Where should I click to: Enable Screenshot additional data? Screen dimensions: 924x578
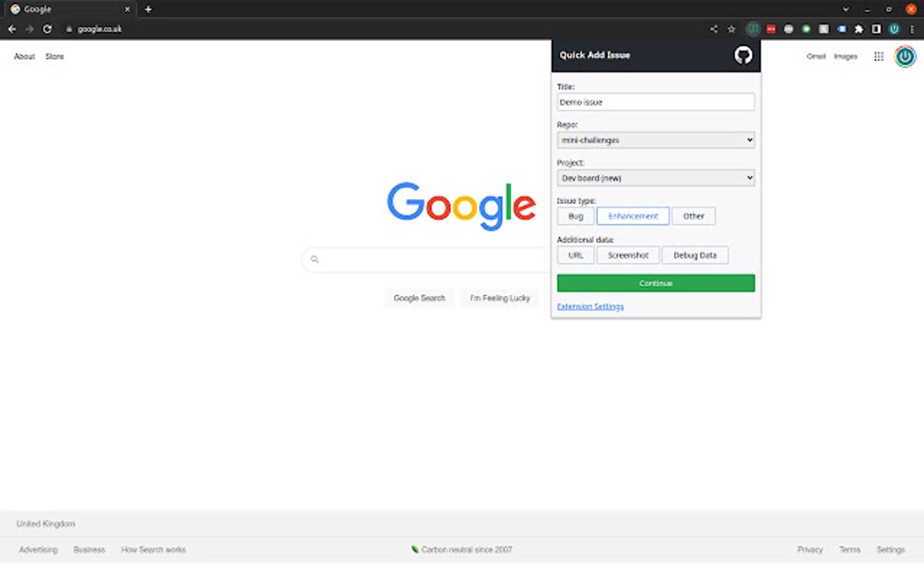pyautogui.click(x=627, y=255)
